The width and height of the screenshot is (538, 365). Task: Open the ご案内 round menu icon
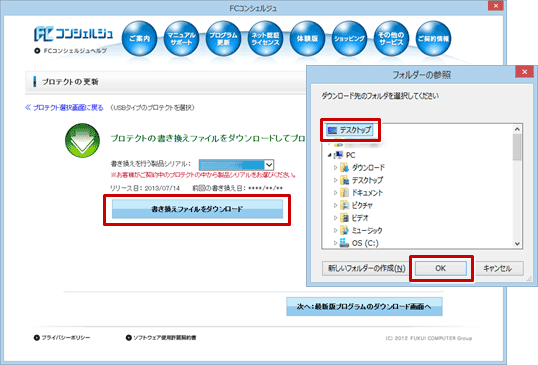tap(139, 38)
